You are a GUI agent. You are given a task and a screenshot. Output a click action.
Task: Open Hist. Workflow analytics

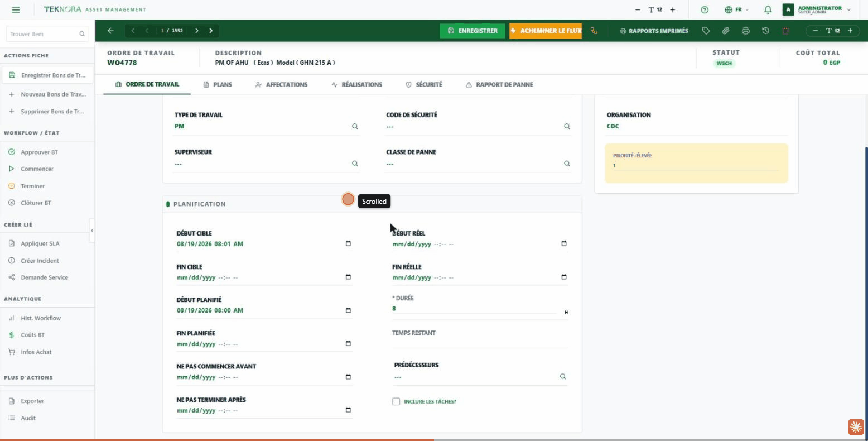pos(47,318)
